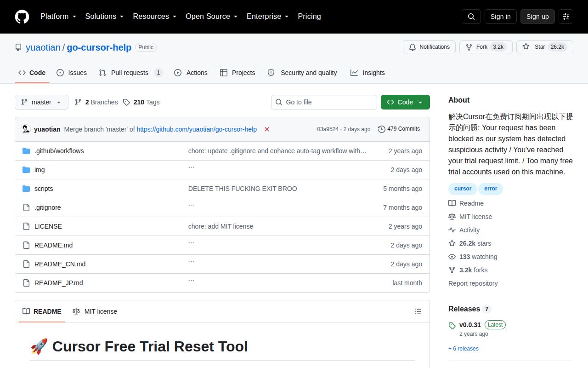This screenshot has width=588, height=368.
Task: Click the Notifications button
Action: [x=430, y=47]
